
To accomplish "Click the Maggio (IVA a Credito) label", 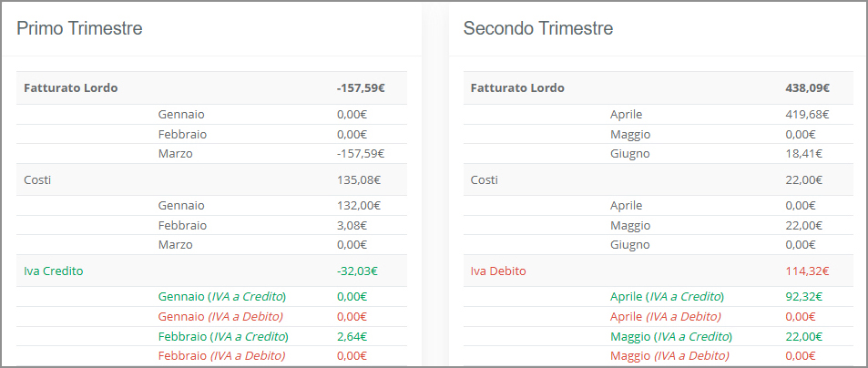I will click(670, 336).
